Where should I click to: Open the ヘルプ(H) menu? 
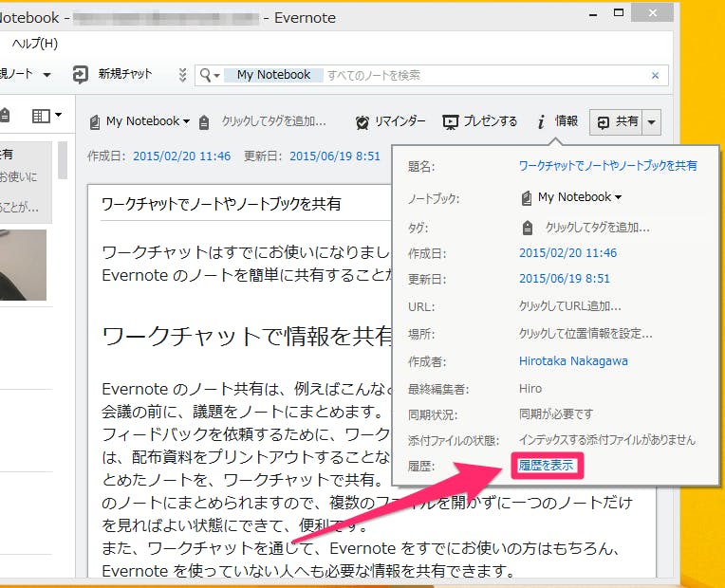click(35, 44)
